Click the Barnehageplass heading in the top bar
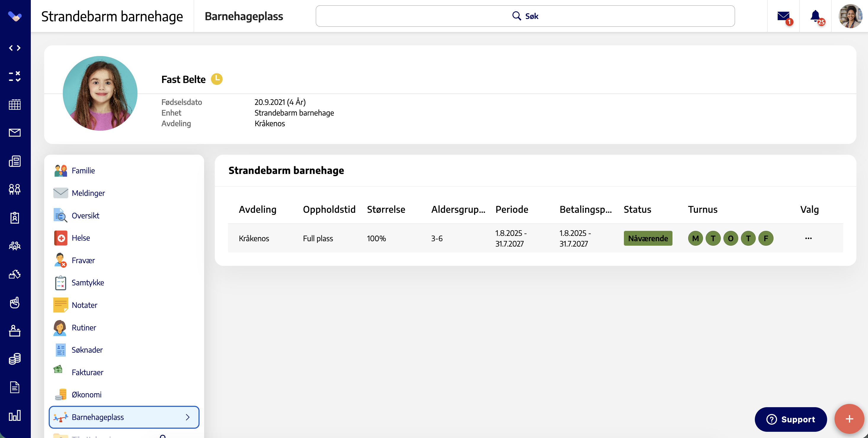 pos(244,16)
